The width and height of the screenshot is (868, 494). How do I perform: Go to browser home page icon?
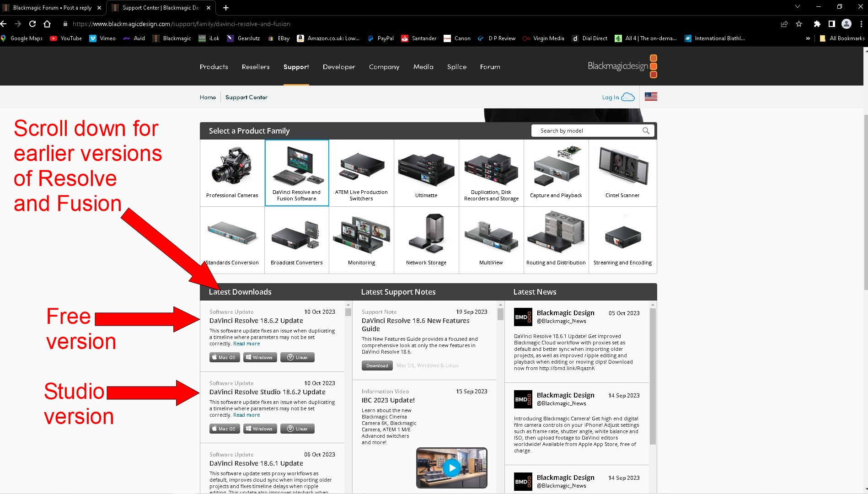[47, 24]
